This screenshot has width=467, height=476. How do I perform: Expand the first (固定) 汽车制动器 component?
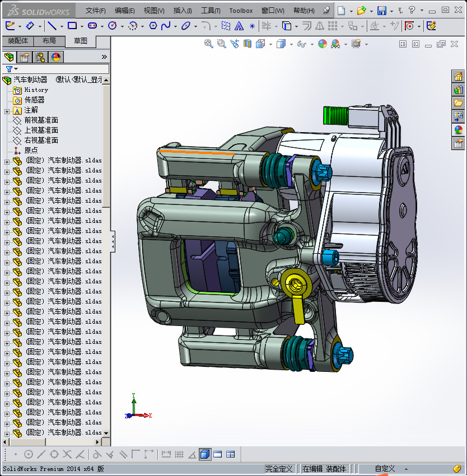coord(7,161)
